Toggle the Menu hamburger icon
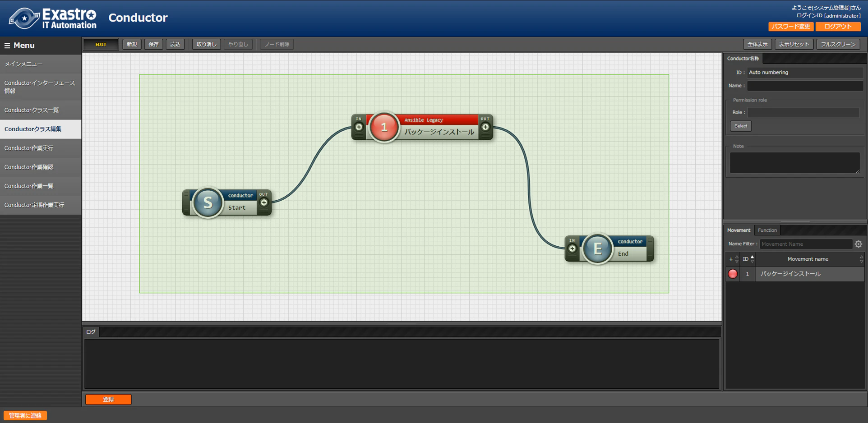Viewport: 868px width, 423px height. point(7,46)
